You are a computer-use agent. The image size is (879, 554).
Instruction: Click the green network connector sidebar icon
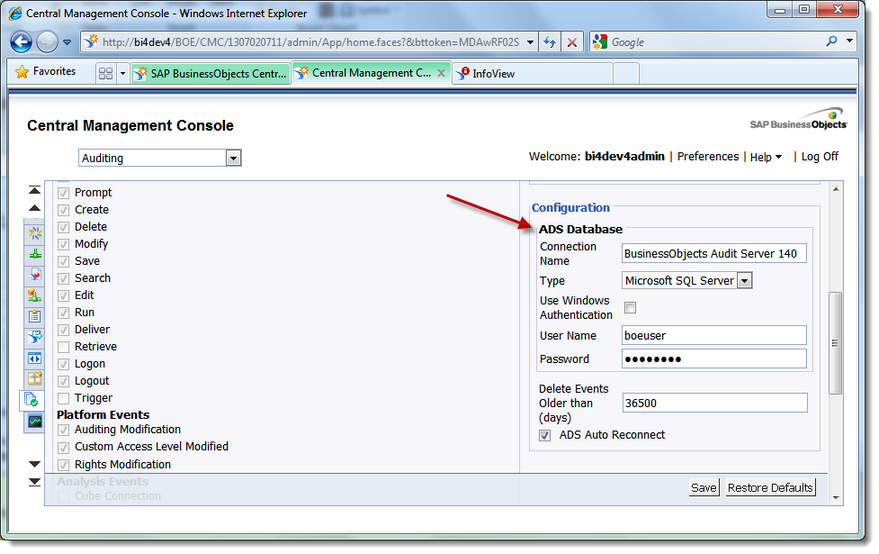[35, 254]
